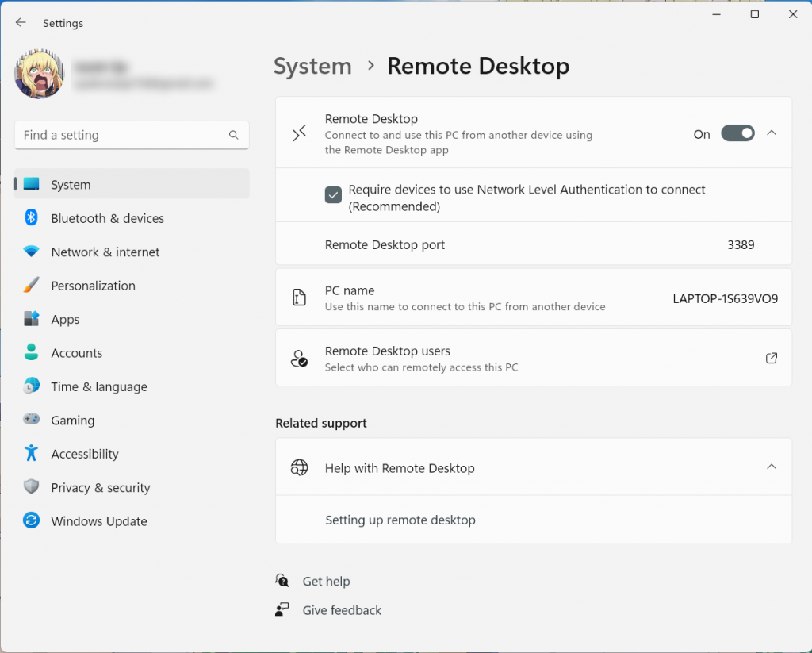Click the Accessibility figure icon
Image resolution: width=812 pixels, height=653 pixels.
click(31, 453)
